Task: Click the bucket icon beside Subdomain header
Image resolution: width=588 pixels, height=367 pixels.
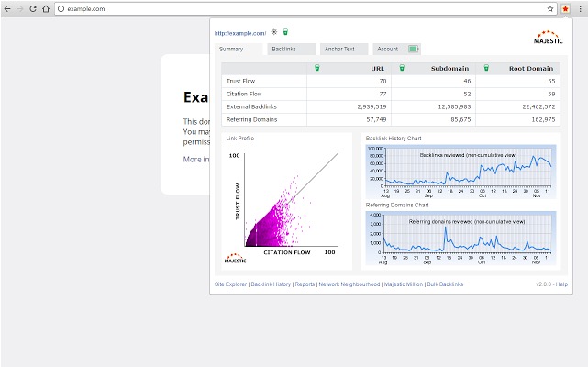Action: (x=402, y=68)
